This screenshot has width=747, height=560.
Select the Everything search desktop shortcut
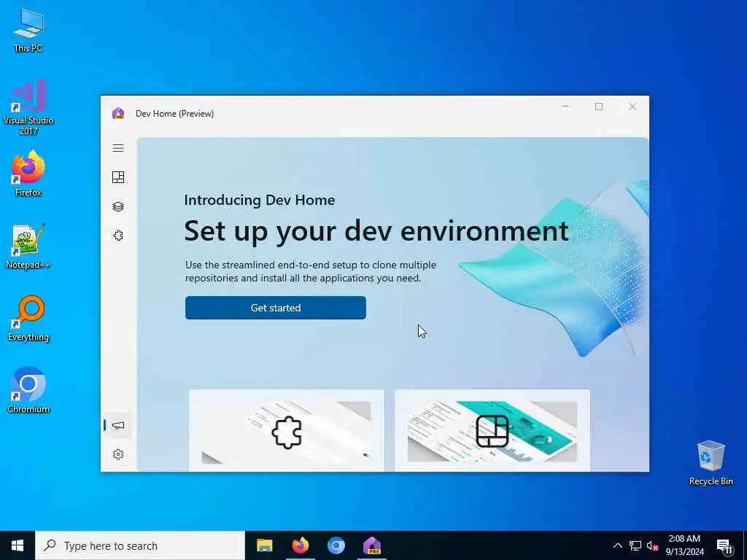coord(28,319)
